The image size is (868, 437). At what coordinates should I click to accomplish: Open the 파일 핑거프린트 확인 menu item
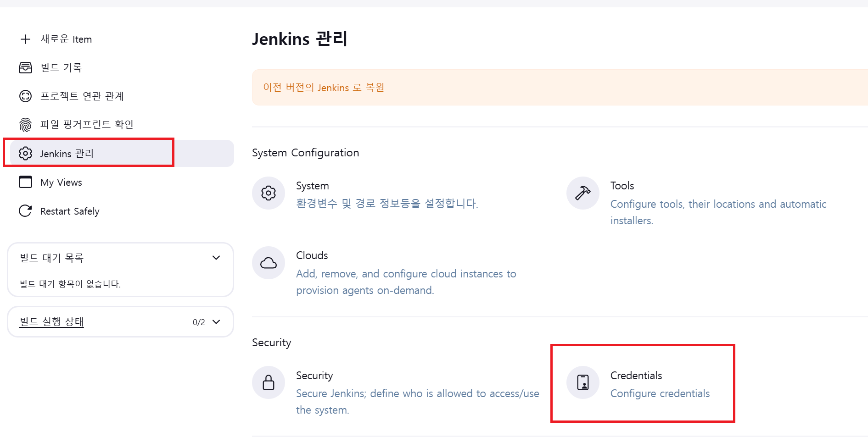click(x=86, y=125)
